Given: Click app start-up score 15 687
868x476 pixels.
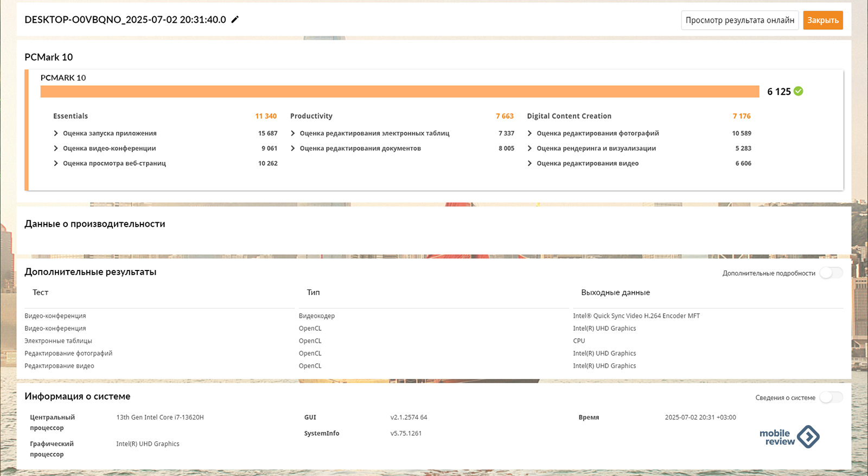Looking at the screenshot, I should pos(267,133).
